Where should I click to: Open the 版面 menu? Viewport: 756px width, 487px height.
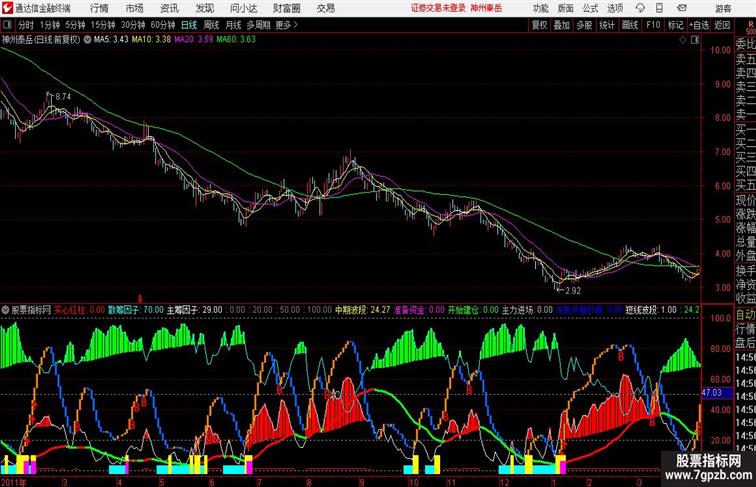(x=566, y=8)
